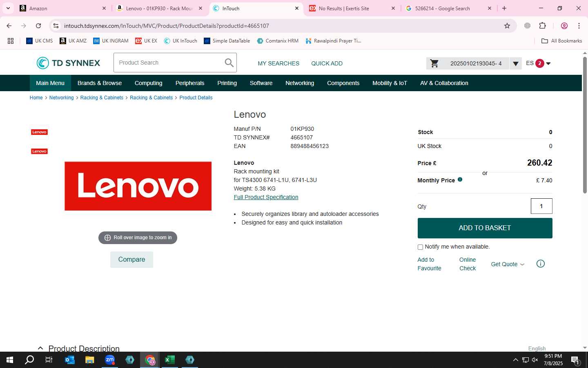Click the Networking breadcrumb link
The height and width of the screenshot is (368, 588).
(x=61, y=98)
